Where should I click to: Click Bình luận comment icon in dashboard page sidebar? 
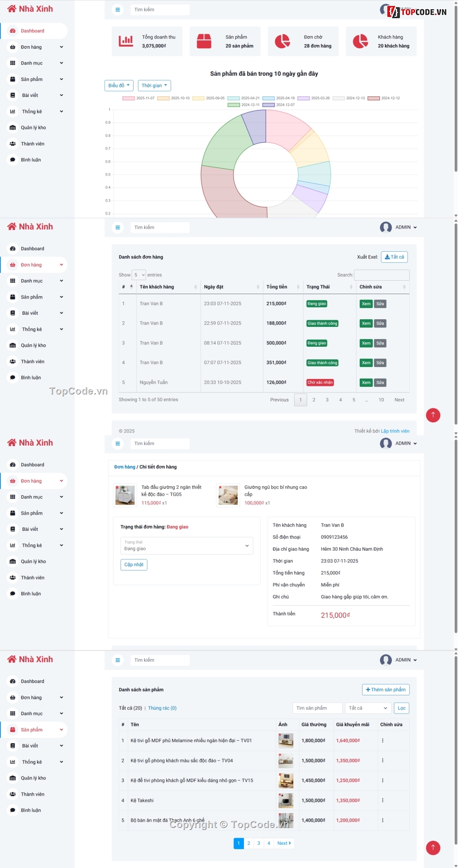point(13,160)
